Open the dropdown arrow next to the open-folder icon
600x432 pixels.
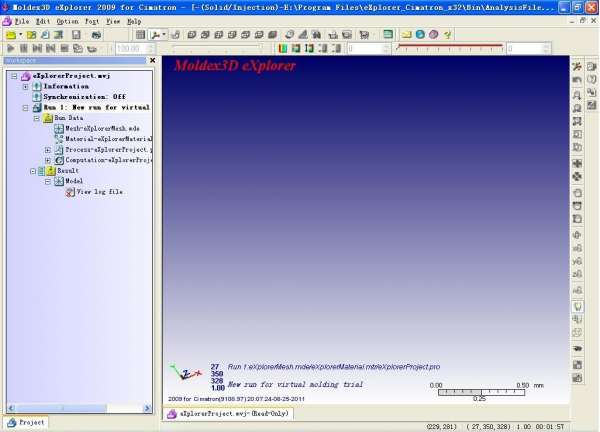click(20, 35)
